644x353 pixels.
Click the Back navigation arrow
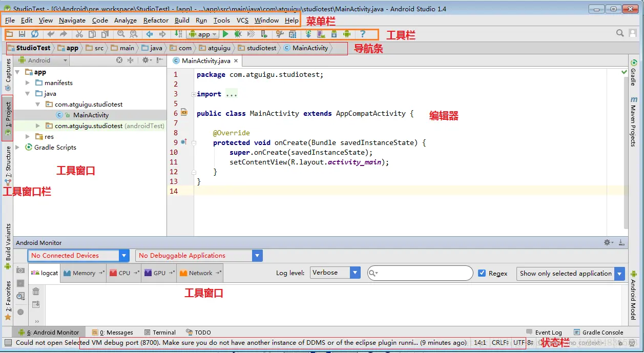[150, 34]
